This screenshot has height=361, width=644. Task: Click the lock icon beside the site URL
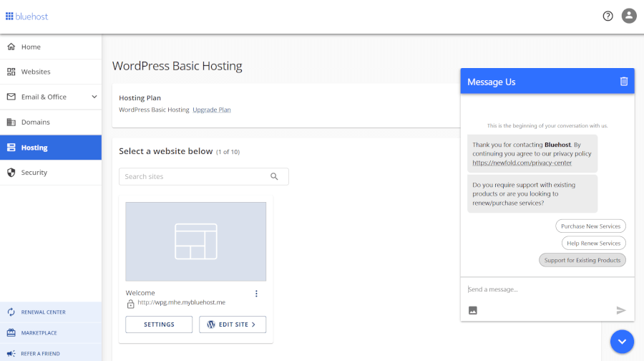point(131,304)
